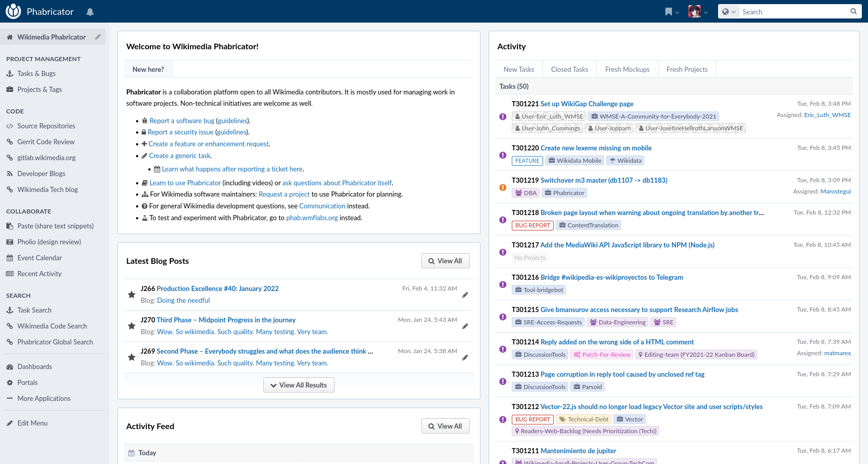Click View All in Latest Blog Posts
The height and width of the screenshot is (464, 868).
(x=445, y=261)
